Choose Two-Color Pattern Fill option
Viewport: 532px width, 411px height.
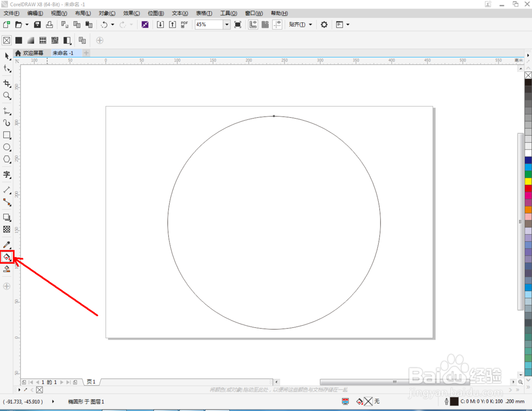67,40
